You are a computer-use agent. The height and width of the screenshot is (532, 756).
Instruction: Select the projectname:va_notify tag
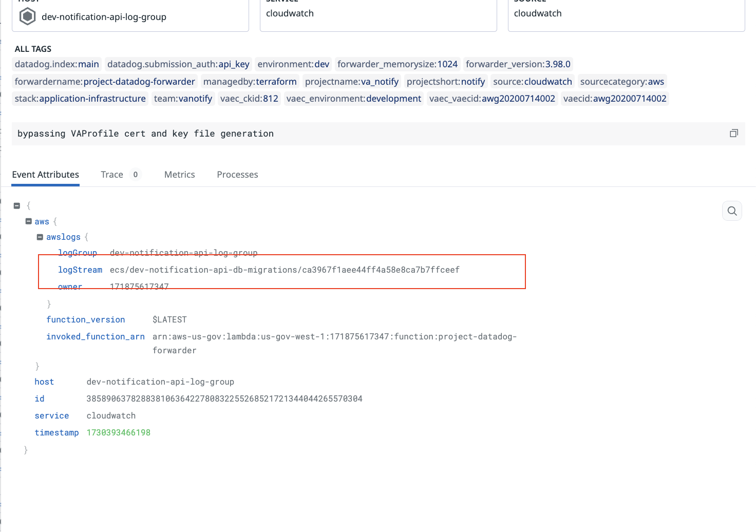[x=352, y=82]
